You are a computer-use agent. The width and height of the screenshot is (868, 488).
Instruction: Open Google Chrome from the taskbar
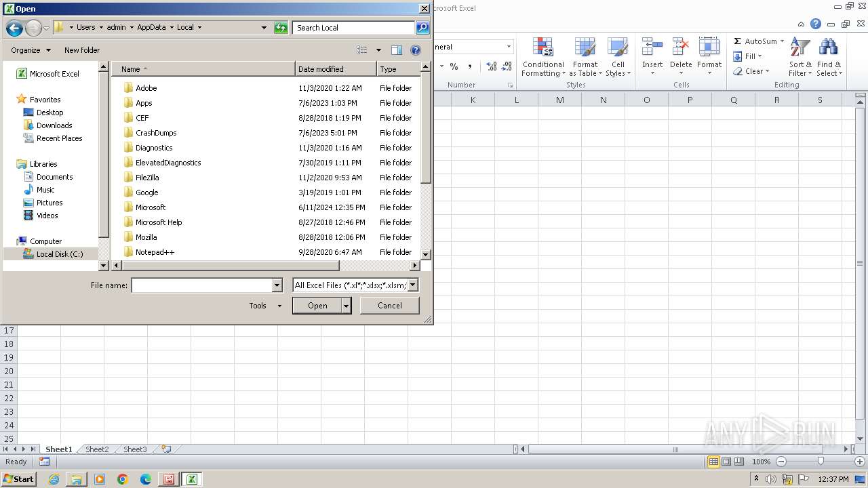[123, 479]
